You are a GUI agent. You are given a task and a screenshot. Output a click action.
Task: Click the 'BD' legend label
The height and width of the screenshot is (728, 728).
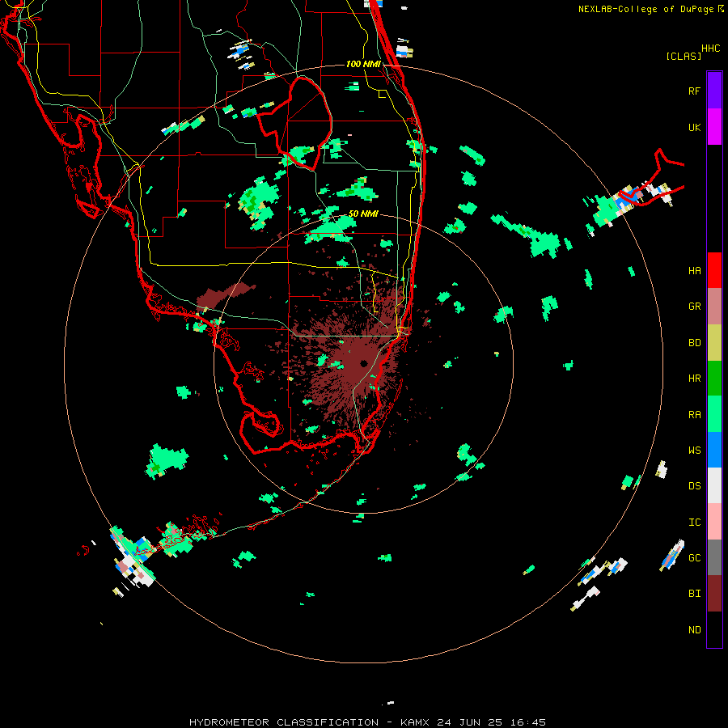tap(694, 343)
